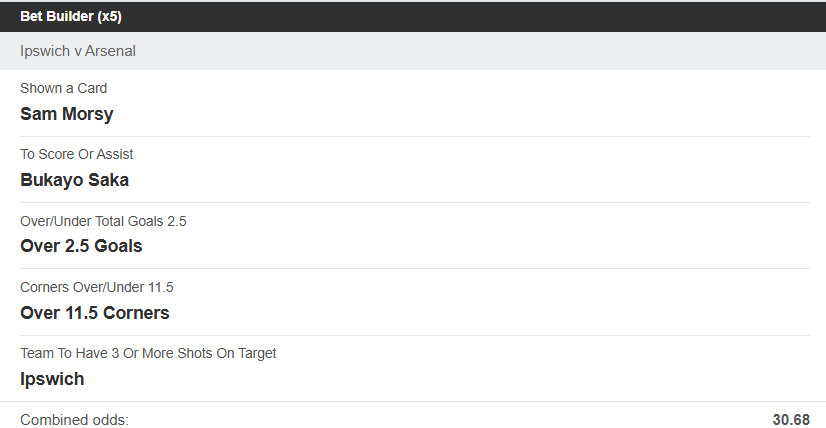Click the 30.68 combined odds value

(791, 419)
